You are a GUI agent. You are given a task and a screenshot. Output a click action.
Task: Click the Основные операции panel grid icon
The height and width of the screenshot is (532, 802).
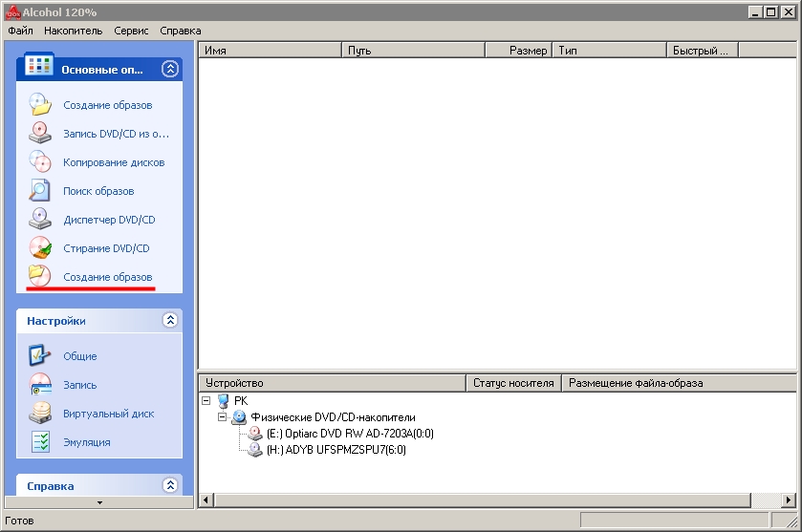point(39,66)
